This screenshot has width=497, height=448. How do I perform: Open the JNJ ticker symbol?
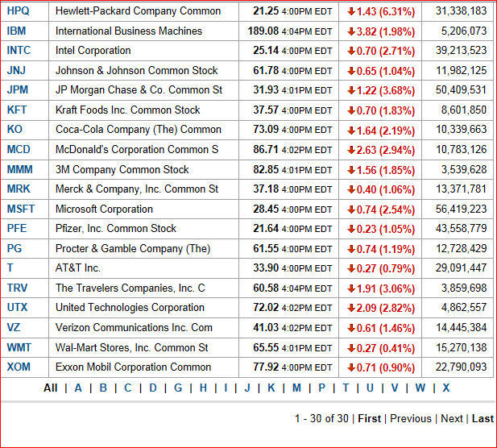tap(16, 70)
